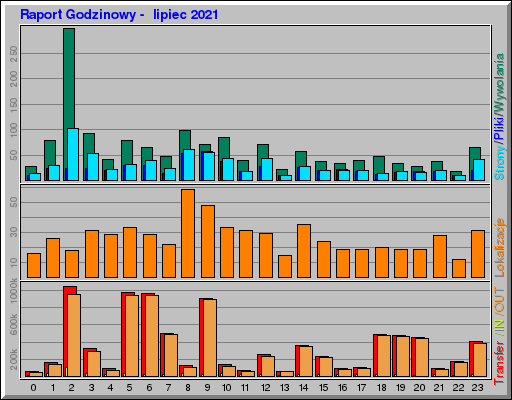The width and height of the screenshot is (512, 400).
Task: Click hour label 17 on x-axis
Action: (x=361, y=388)
